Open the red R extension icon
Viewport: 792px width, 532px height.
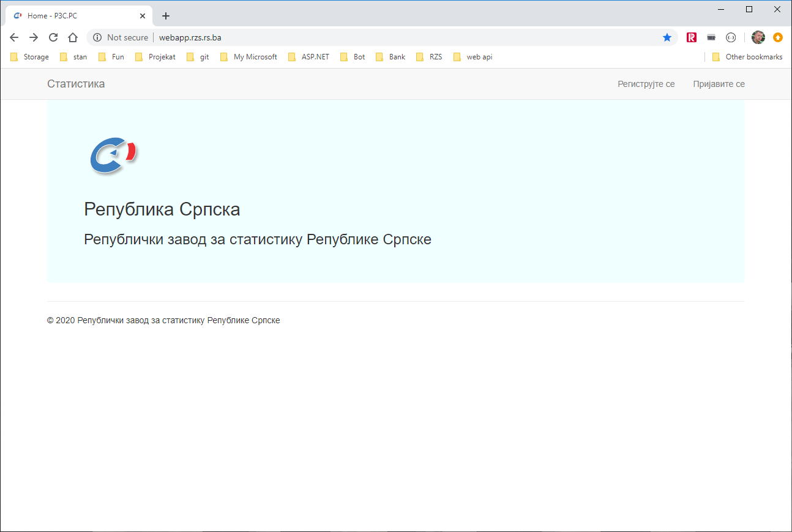692,37
